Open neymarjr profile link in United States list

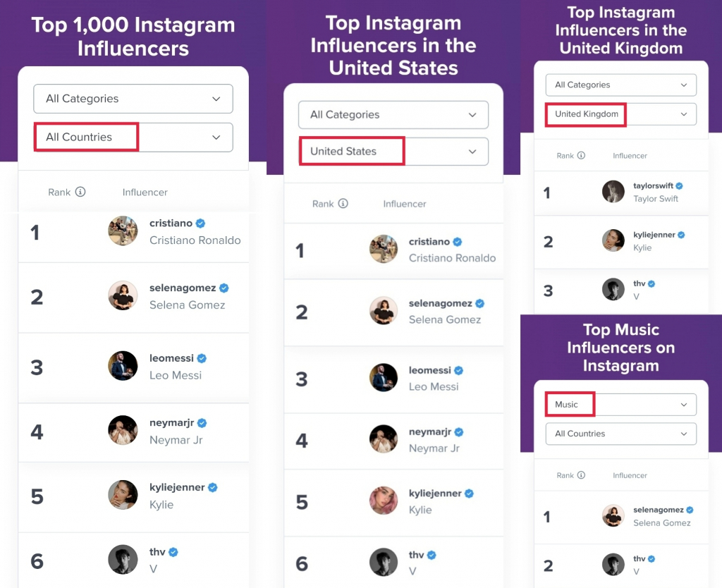[x=430, y=432]
